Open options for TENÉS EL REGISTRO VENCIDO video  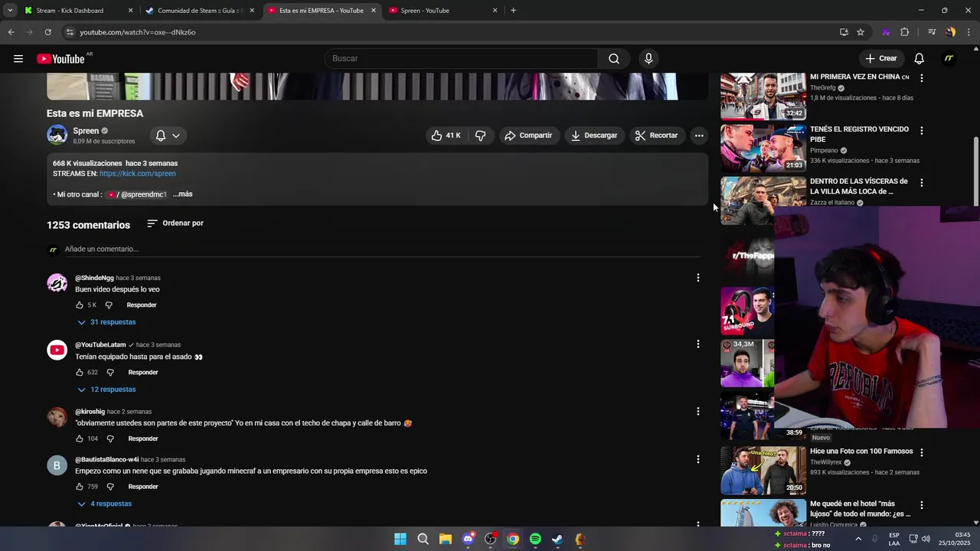tap(921, 131)
